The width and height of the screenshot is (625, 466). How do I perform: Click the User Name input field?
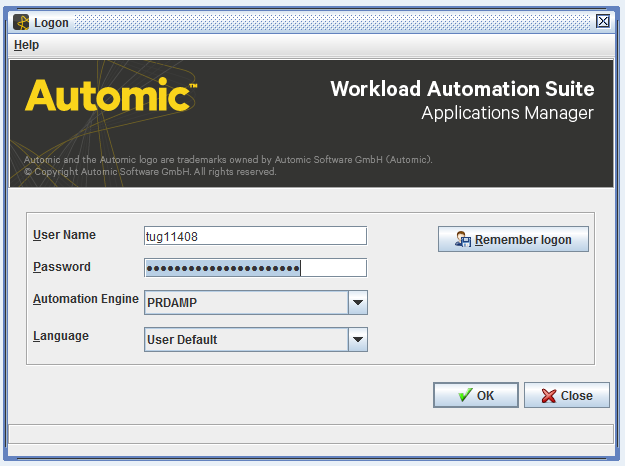(x=256, y=236)
